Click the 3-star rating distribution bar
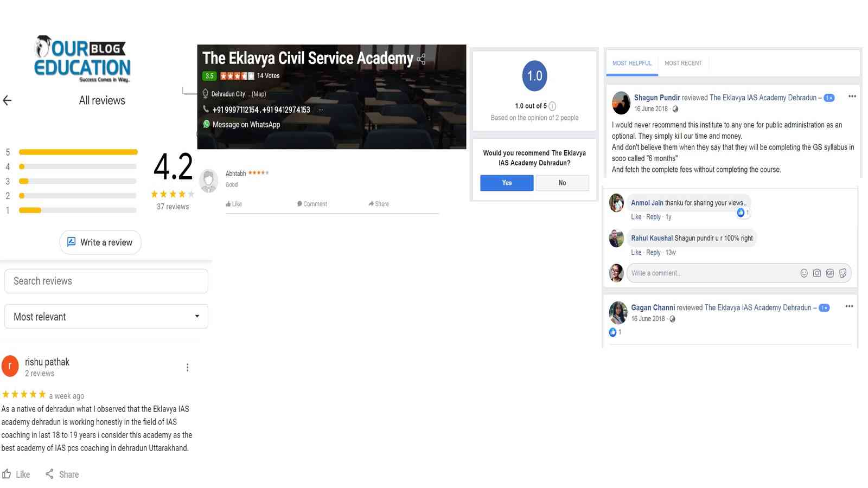Image resolution: width=868 pixels, height=488 pixels. pos(78,181)
